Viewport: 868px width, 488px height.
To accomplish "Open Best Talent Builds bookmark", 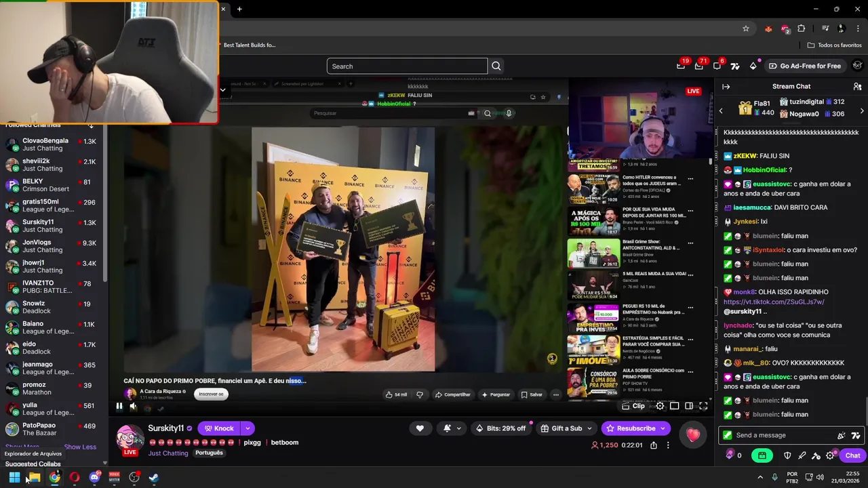I will [249, 45].
